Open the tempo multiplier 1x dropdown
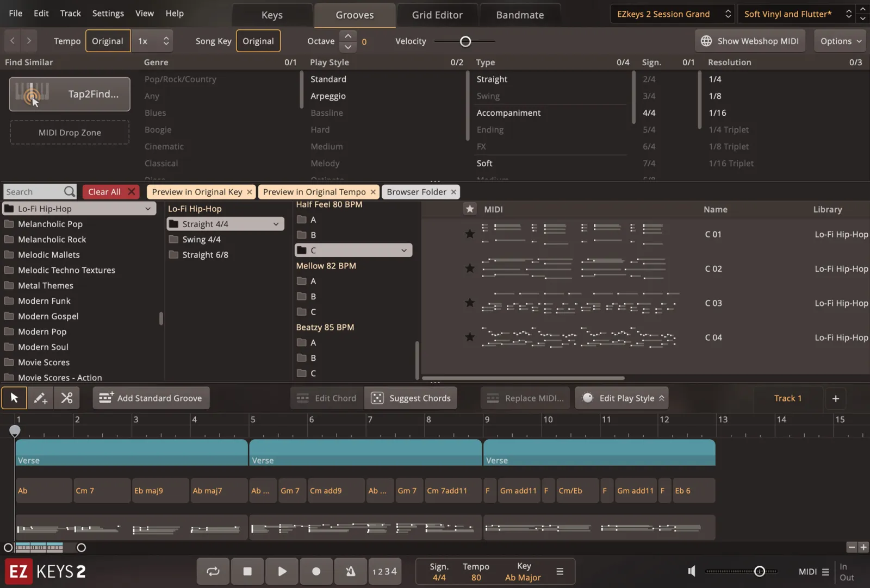 [153, 41]
